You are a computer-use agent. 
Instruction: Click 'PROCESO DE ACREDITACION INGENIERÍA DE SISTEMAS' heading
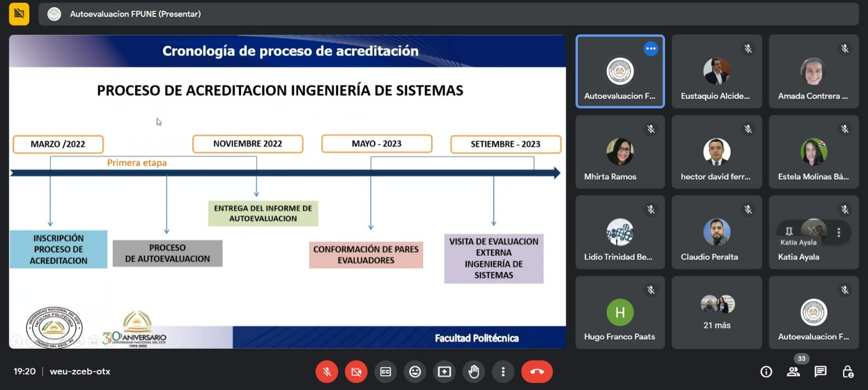(x=280, y=91)
